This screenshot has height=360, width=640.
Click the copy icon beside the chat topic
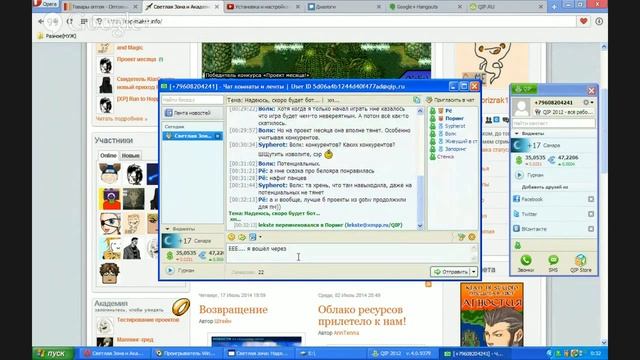coord(416,100)
